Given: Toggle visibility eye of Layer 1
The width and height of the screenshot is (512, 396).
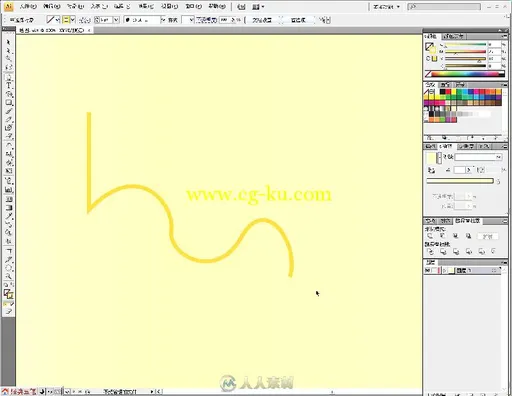Looking at the screenshot, I should tap(428, 270).
